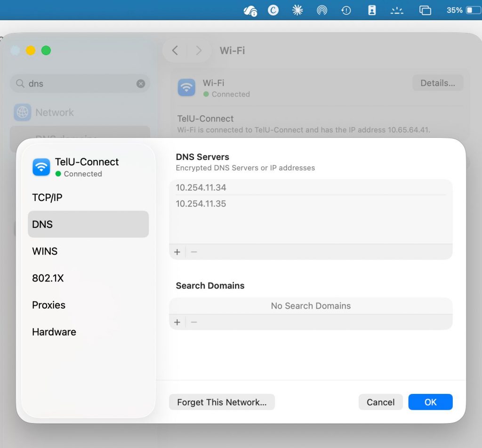Go forward with the right chevron
Screen dimensions: 482x448
coord(199,50)
